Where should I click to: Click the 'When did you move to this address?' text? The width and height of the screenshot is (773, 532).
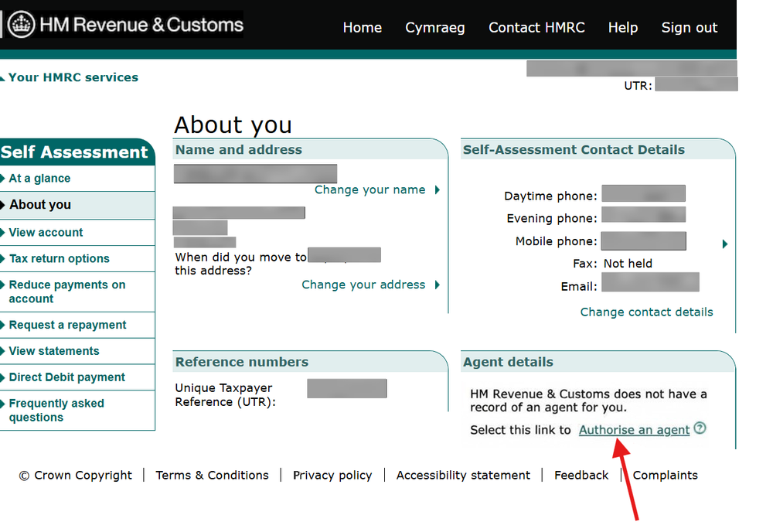(240, 264)
